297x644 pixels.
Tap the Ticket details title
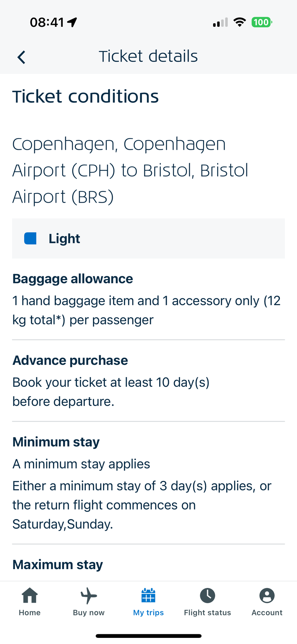pyautogui.click(x=148, y=56)
